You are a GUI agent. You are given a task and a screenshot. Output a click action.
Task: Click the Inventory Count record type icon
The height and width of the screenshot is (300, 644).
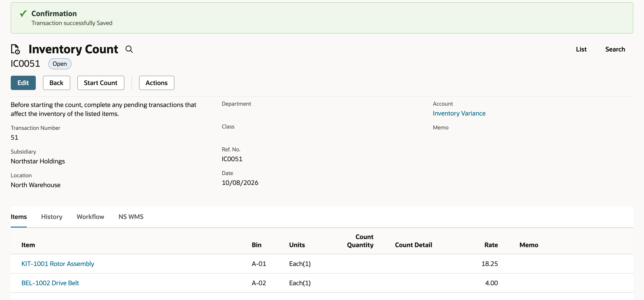point(15,49)
